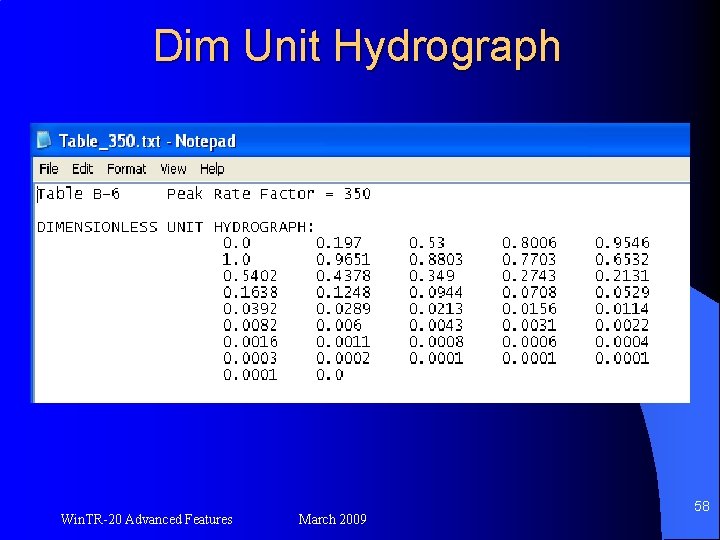
Task: Click the value 0.0006
Action: pos(529,342)
